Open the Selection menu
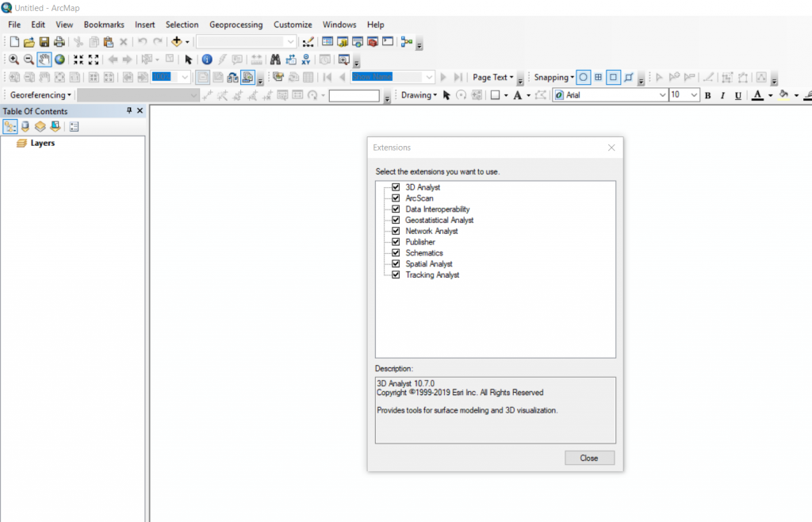The width and height of the screenshot is (812, 522). pyautogui.click(x=182, y=25)
